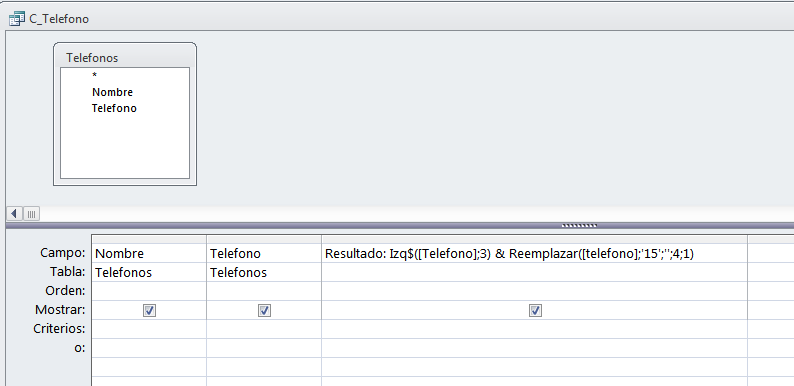The width and height of the screenshot is (794, 386).
Task: Click the horizontal scrollbar thumb
Action: point(31,214)
